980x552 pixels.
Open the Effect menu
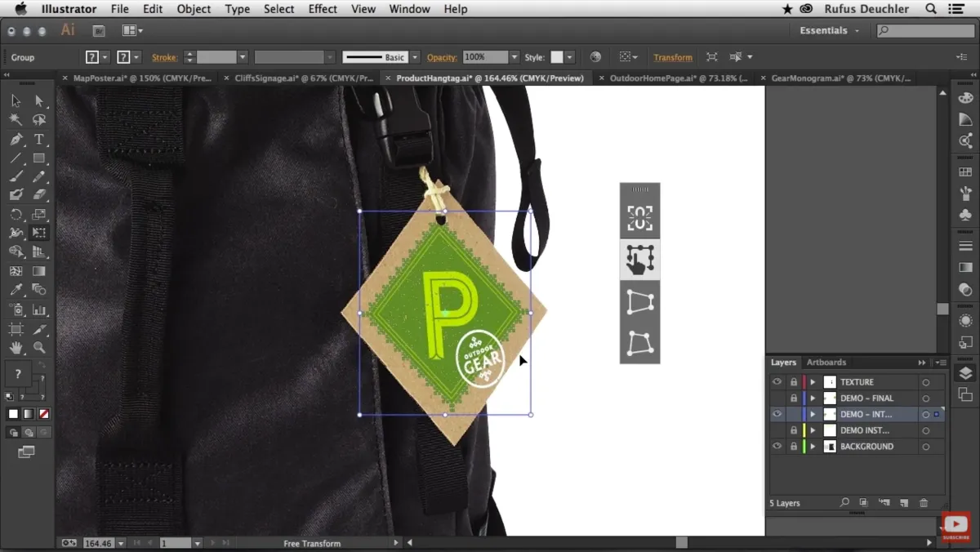click(323, 9)
